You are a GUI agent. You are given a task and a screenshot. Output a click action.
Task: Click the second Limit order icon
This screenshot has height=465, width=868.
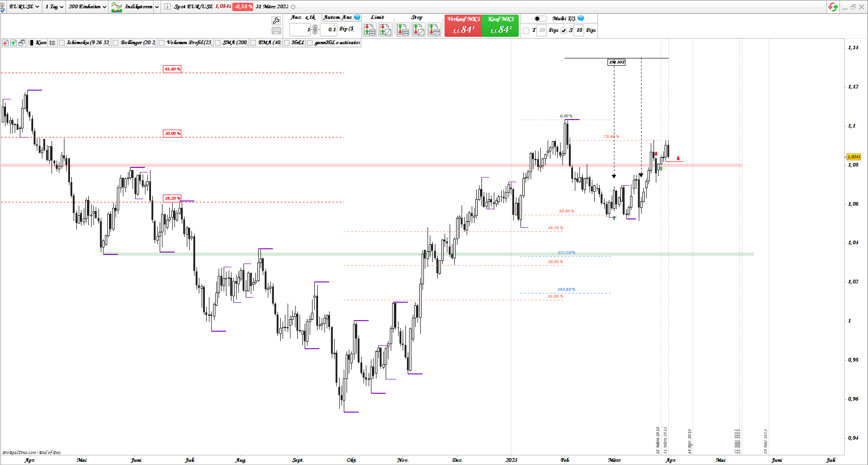coord(385,29)
